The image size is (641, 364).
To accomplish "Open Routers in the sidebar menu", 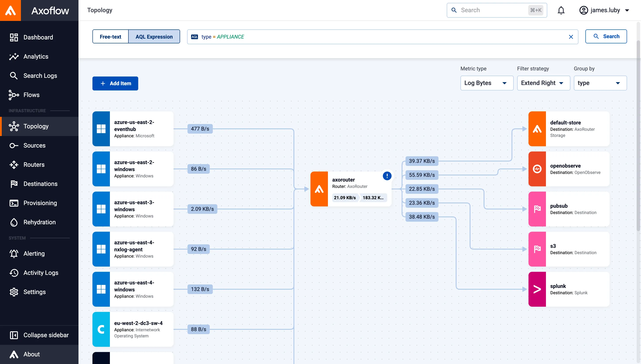I will pos(34,165).
